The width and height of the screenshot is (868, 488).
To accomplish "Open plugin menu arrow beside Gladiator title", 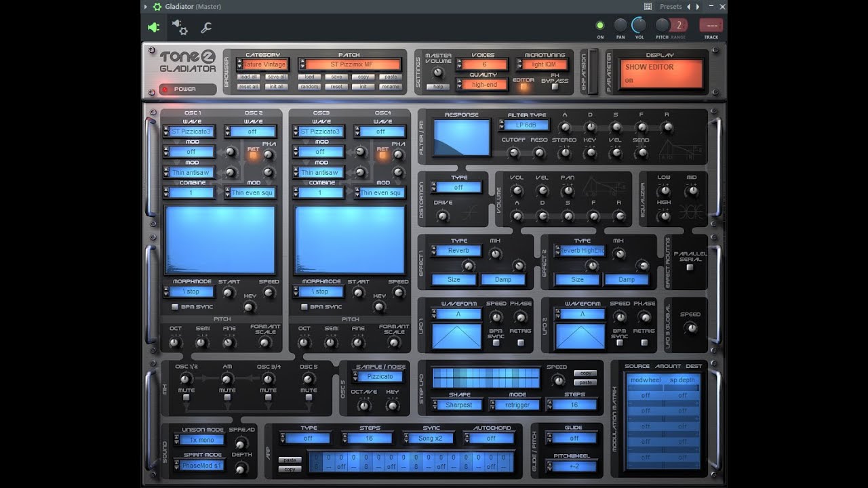I will (146, 7).
